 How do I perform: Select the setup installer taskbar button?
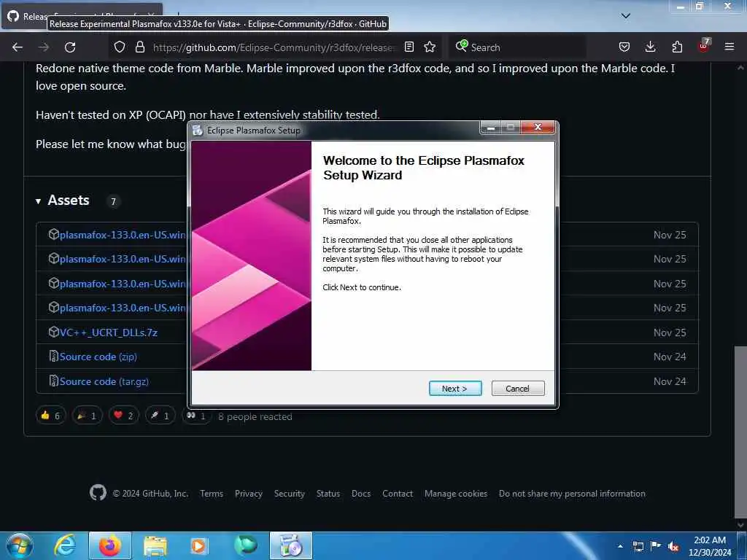click(290, 545)
